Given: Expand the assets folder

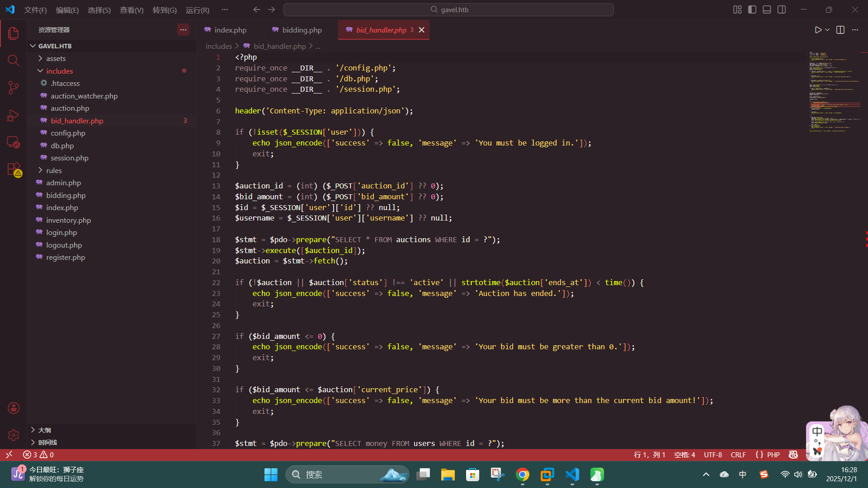Looking at the screenshot, I should click(x=56, y=58).
